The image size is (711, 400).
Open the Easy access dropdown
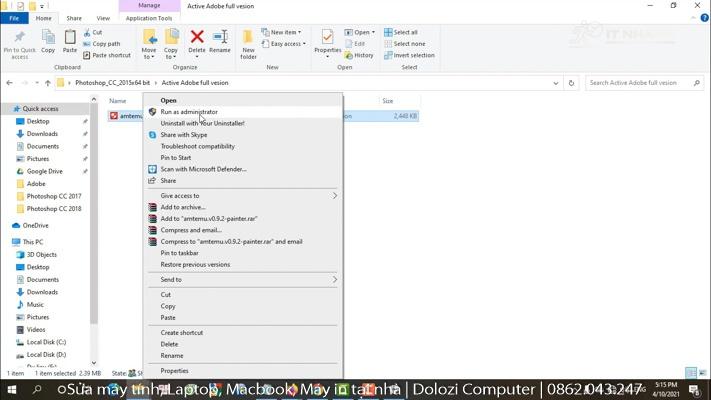(x=286, y=44)
